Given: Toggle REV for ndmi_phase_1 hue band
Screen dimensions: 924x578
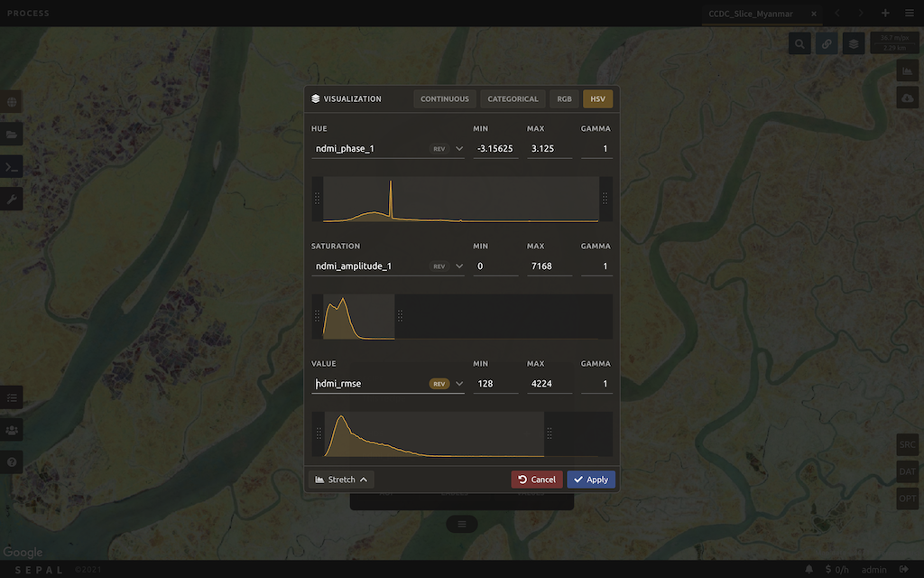Looking at the screenshot, I should tap(439, 149).
